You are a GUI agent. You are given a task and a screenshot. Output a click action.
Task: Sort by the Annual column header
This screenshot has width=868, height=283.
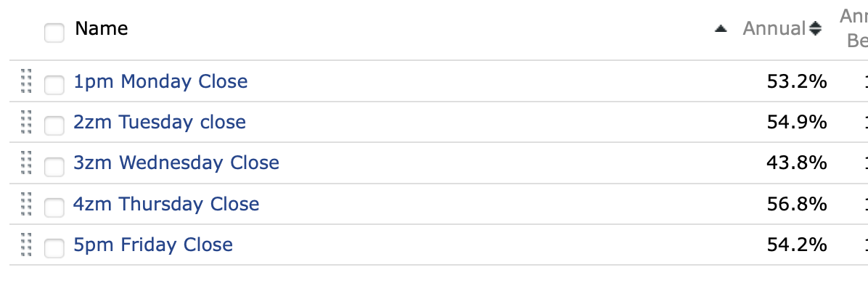click(774, 28)
